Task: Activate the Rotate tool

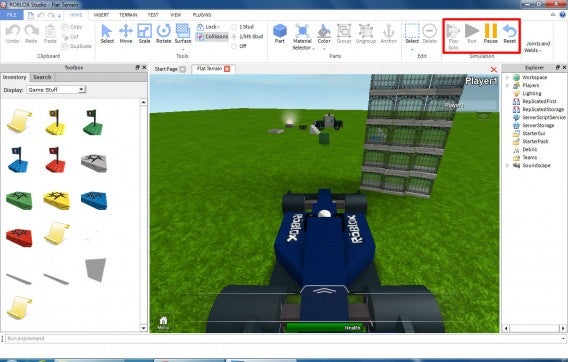Action: [163, 34]
